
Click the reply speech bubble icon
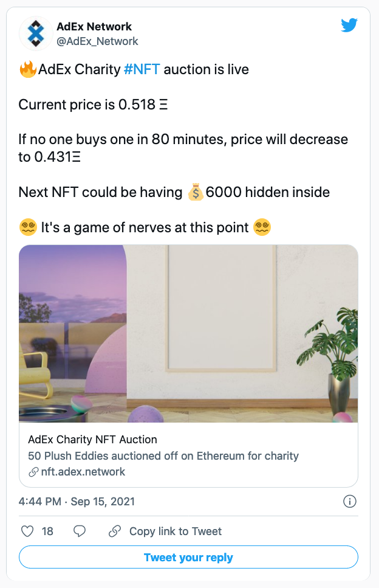tap(80, 531)
